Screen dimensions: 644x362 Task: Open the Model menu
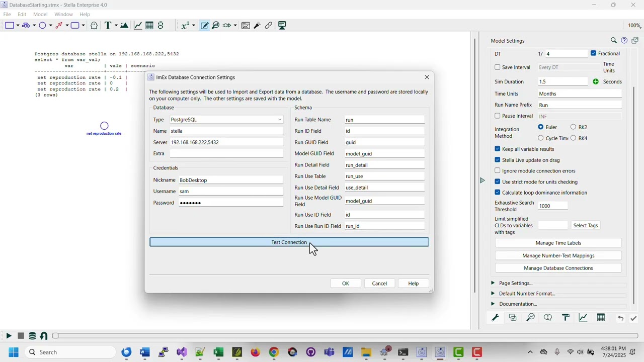tap(40, 14)
